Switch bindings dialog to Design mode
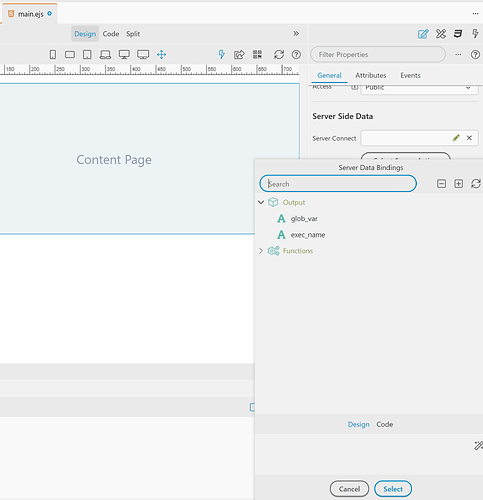Image resolution: width=483 pixels, height=500 pixels. click(359, 424)
